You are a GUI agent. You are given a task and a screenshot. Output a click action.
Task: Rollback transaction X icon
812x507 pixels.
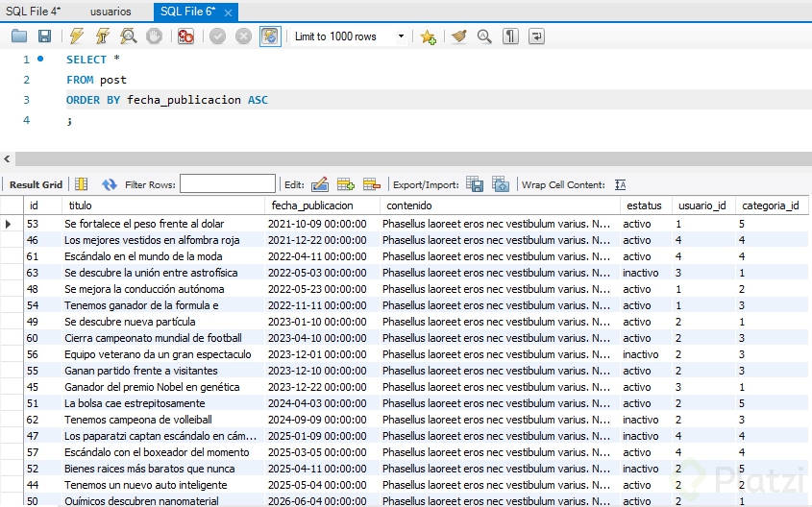243,36
